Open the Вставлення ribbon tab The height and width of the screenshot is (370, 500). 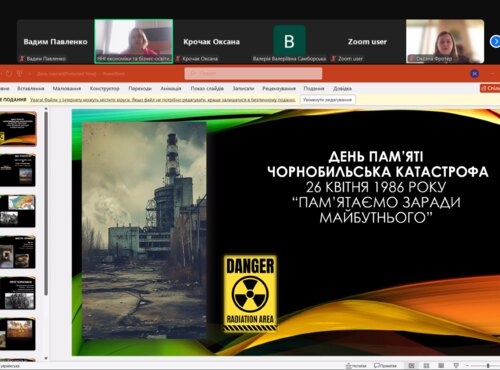31,88
